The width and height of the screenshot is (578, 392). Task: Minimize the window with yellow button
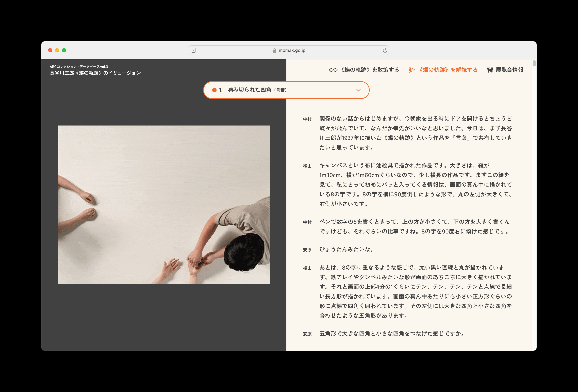coord(57,50)
